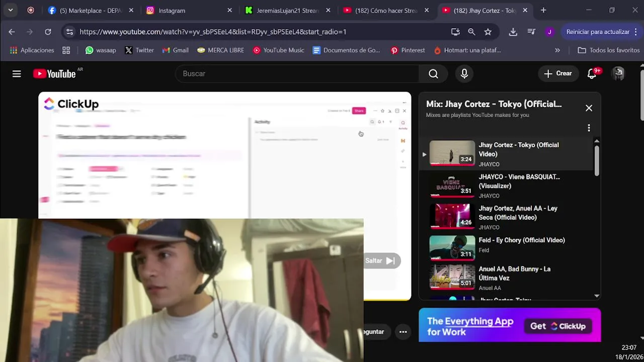The image size is (644, 362).
Task: Bookmark this page with the star
Action: click(x=488, y=32)
